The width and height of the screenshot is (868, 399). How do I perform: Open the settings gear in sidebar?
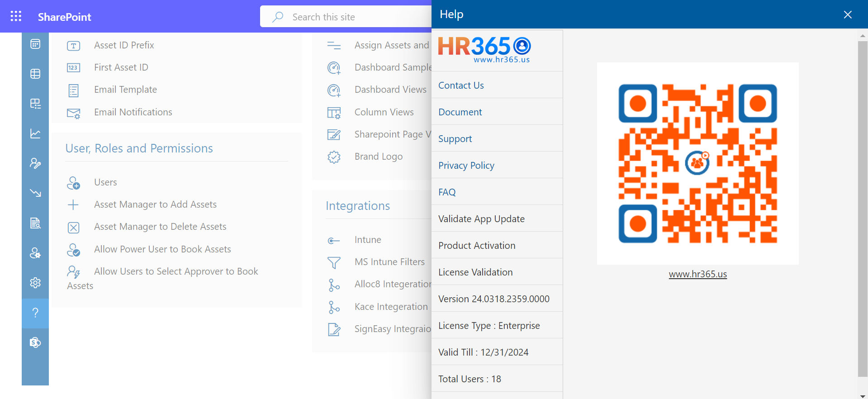(35, 283)
